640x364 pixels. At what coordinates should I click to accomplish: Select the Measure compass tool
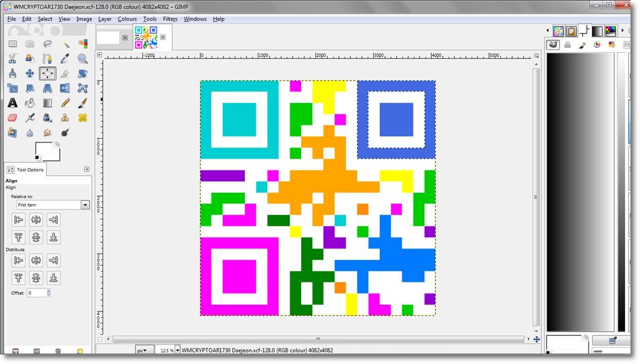12,73
